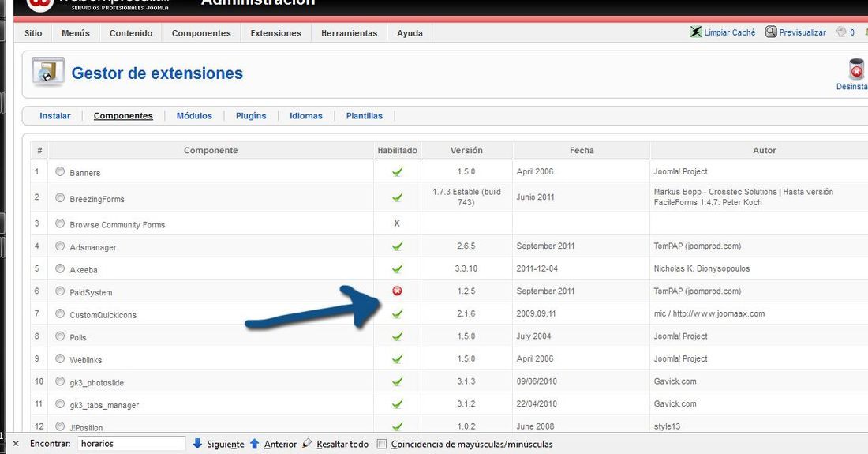Select the Polls radio button
This screenshot has height=454, width=868.
pyautogui.click(x=60, y=336)
